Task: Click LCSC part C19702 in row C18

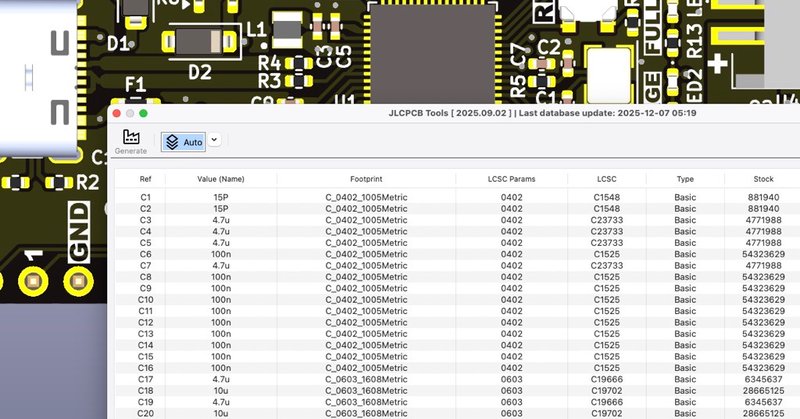Action: [x=607, y=390]
